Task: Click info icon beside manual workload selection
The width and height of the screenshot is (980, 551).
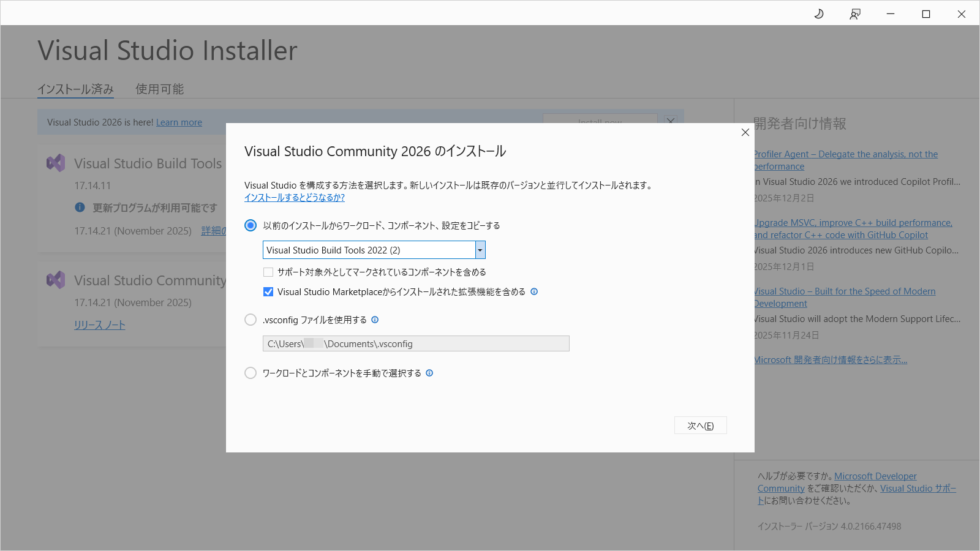Action: click(x=429, y=373)
